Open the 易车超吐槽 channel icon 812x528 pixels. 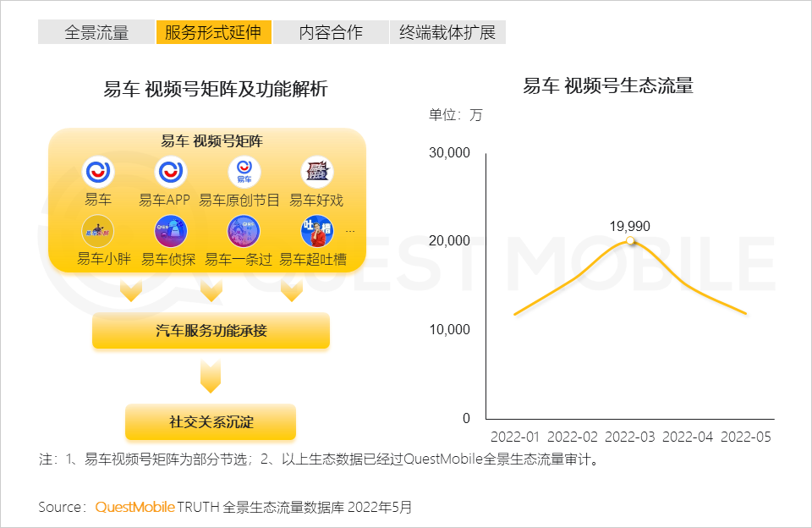(317, 231)
